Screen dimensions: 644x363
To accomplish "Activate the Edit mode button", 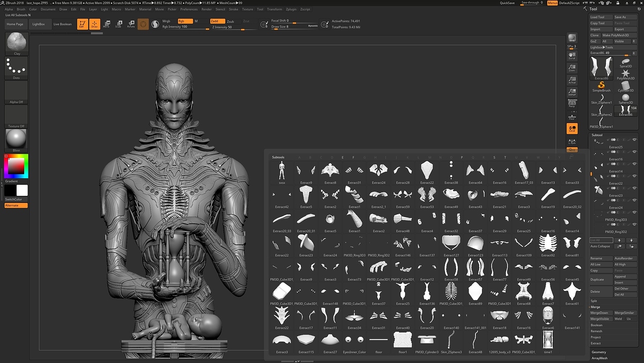I will (x=82, y=24).
